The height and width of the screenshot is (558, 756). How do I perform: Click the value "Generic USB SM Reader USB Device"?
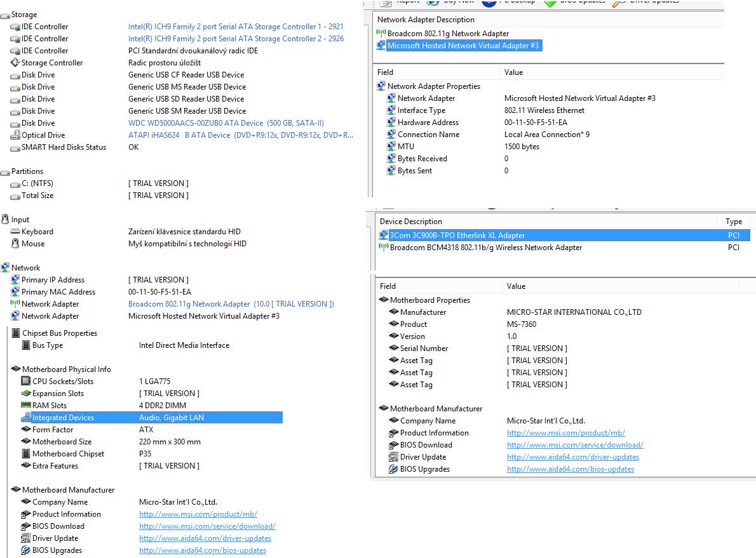[x=187, y=111]
